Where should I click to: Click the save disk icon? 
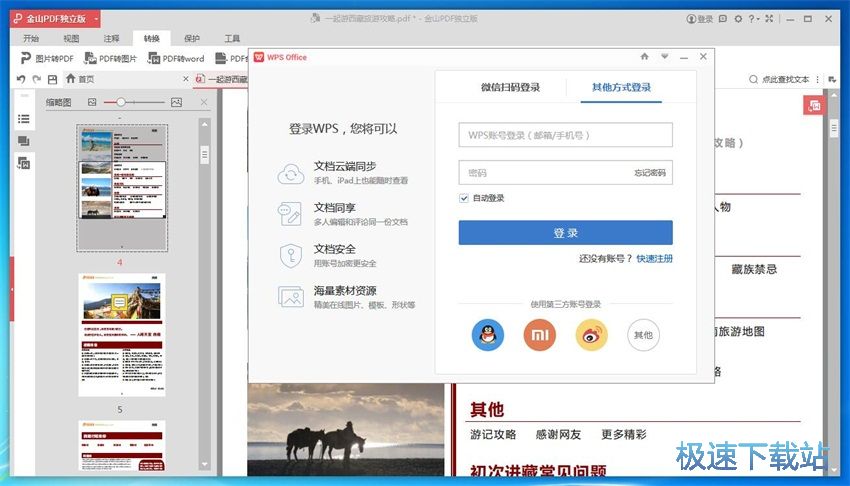53,79
